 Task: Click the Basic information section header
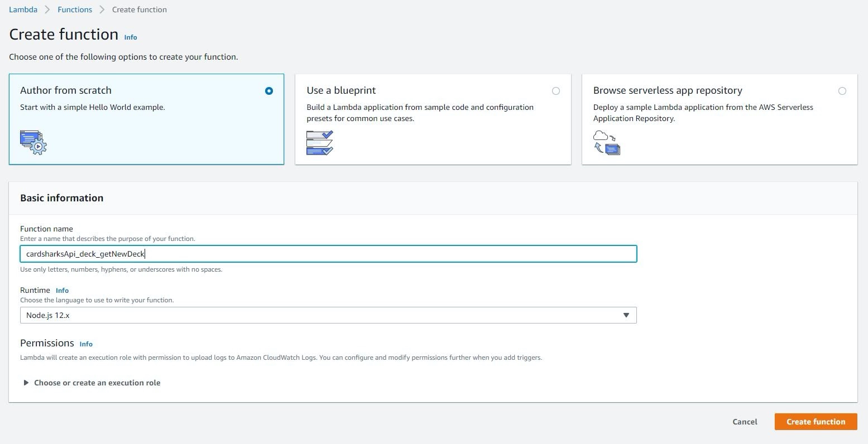pos(61,198)
